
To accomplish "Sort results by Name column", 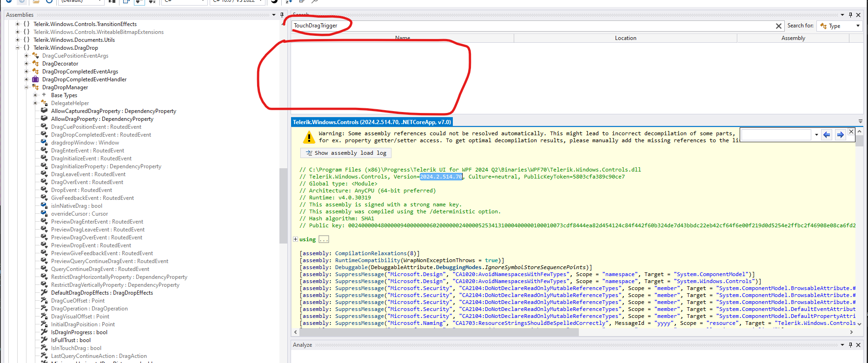I will tap(403, 38).
